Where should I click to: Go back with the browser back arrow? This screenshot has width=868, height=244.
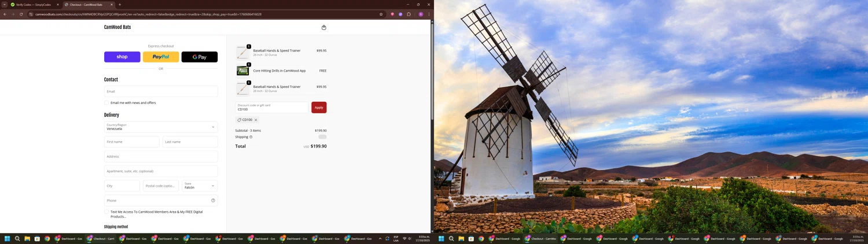pos(5,14)
